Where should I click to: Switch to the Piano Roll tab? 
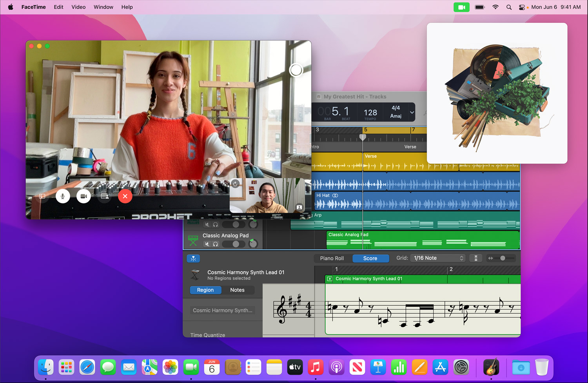[332, 258]
